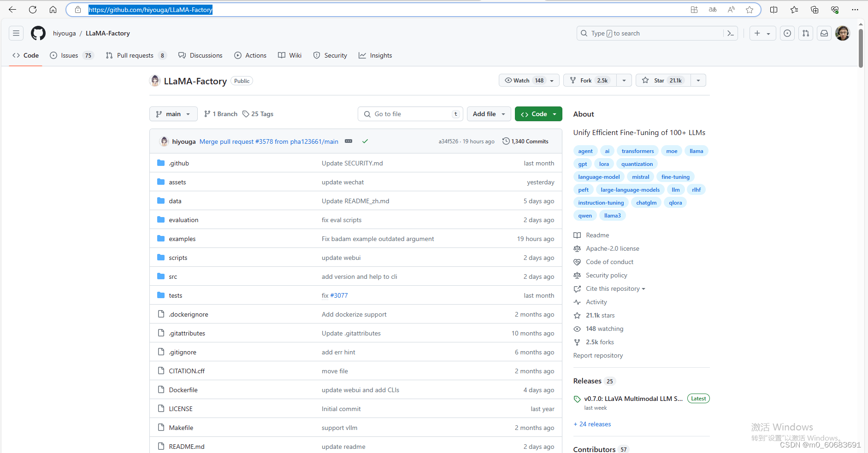
Task: Click the GitHub search box
Action: click(x=650, y=33)
